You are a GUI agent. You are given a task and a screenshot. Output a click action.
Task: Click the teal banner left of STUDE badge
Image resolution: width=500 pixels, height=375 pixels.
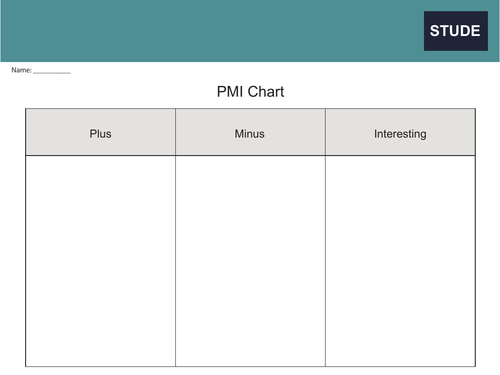(212, 31)
